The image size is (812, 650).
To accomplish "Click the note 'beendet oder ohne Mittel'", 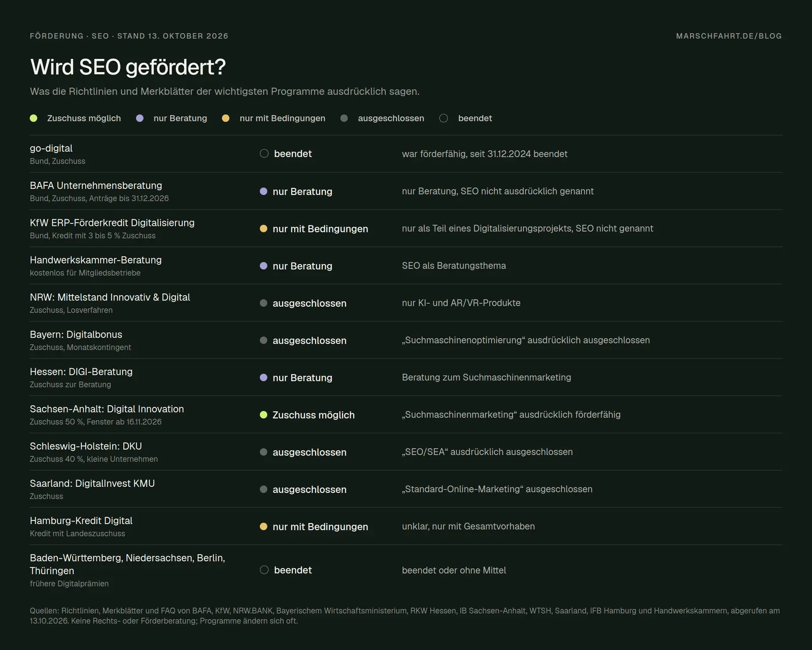I will [454, 570].
